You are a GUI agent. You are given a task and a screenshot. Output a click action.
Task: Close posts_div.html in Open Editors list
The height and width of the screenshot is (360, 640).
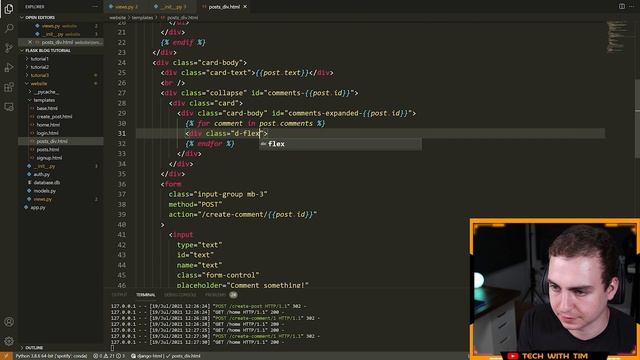pyautogui.click(x=30, y=42)
